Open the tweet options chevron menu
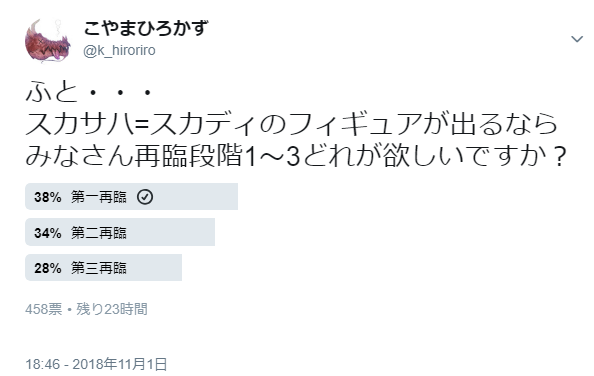Screen dimensions: 594x376 click(x=577, y=39)
